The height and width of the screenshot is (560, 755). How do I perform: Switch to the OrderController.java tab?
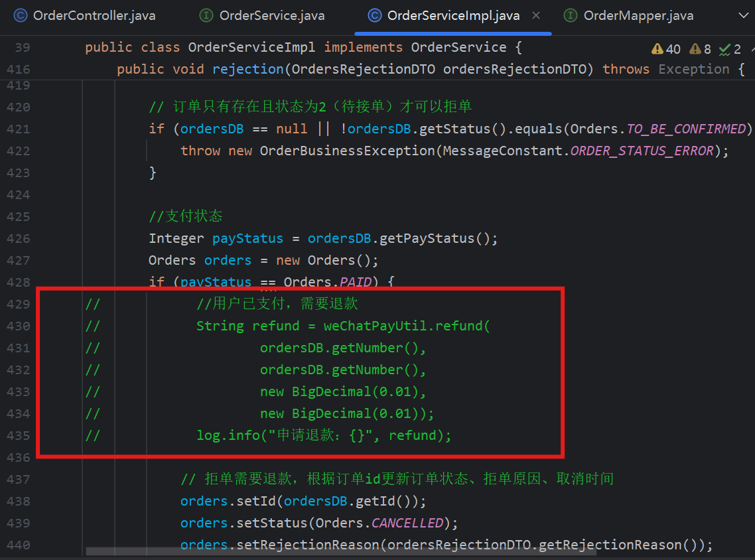pyautogui.click(x=94, y=16)
